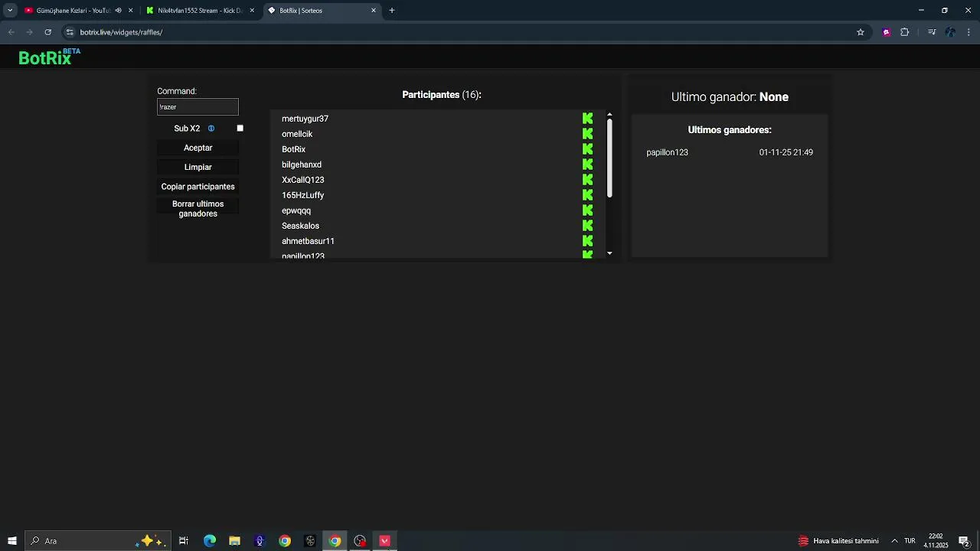Viewport: 980px width, 551px height.
Task: Bookmark this page with star icon
Action: pyautogui.click(x=861, y=32)
